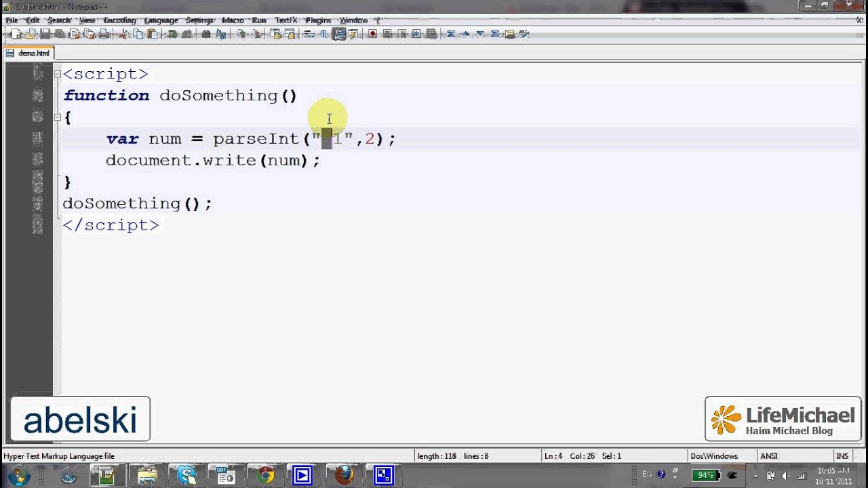
Task: Click the red radix value 2
Action: pos(370,139)
